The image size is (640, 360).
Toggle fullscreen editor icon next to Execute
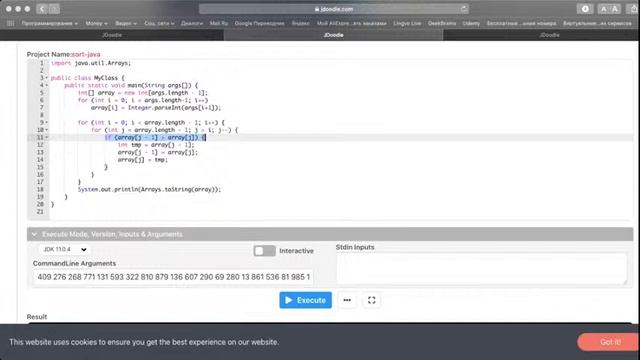(x=371, y=300)
